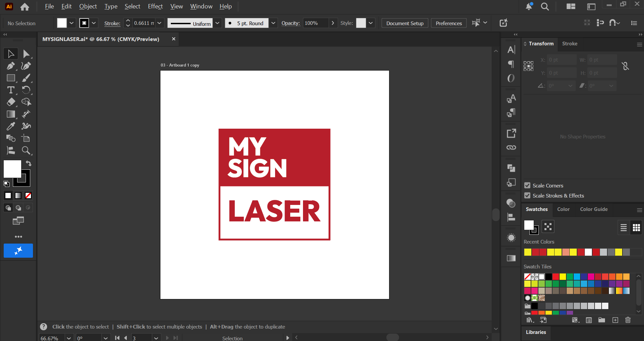This screenshot has width=644, height=341.
Task: Open the Window menu
Action: (x=201, y=6)
